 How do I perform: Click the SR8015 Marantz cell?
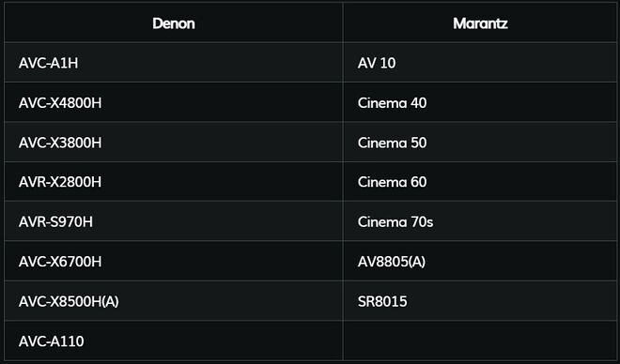(x=480, y=301)
